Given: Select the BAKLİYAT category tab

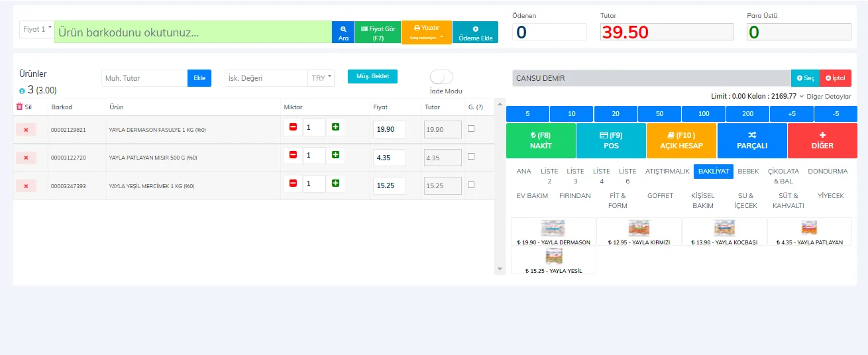Looking at the screenshot, I should [x=714, y=171].
